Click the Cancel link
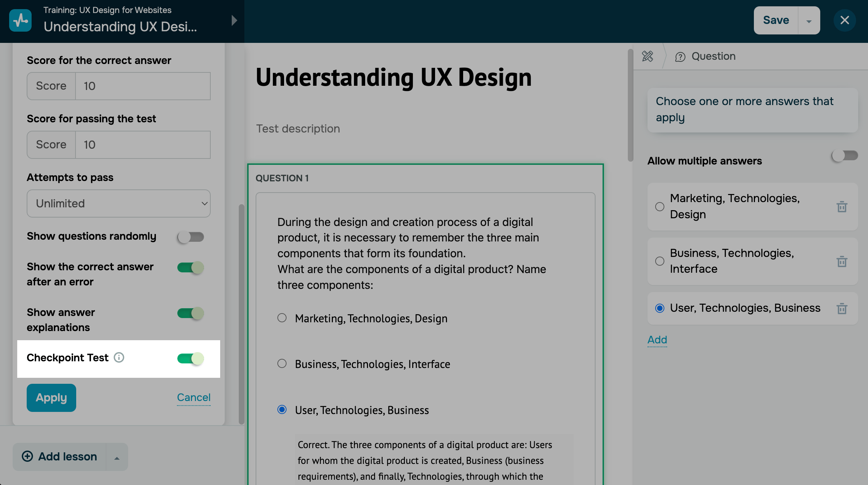Image resolution: width=868 pixels, height=485 pixels. [193, 397]
